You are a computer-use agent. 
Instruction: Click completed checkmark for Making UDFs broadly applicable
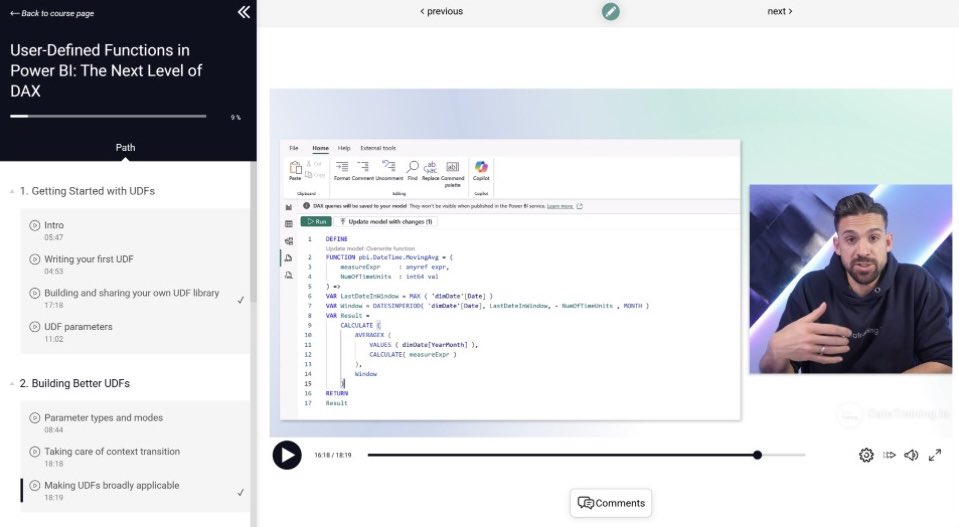[240, 492]
